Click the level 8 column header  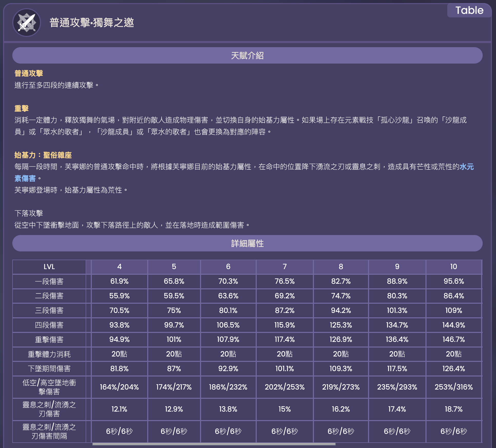coord(341,267)
